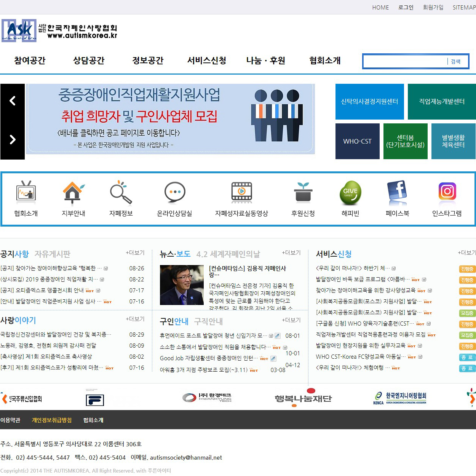
Task: Click the 협회소개 monitor icon
Action: tap(26, 192)
